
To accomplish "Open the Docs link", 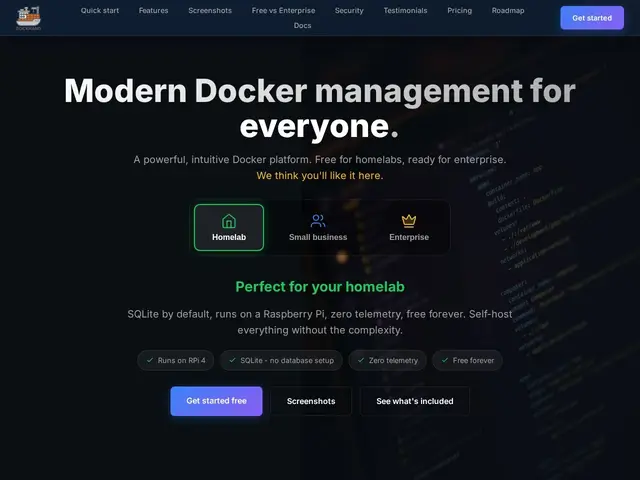I will [302, 25].
